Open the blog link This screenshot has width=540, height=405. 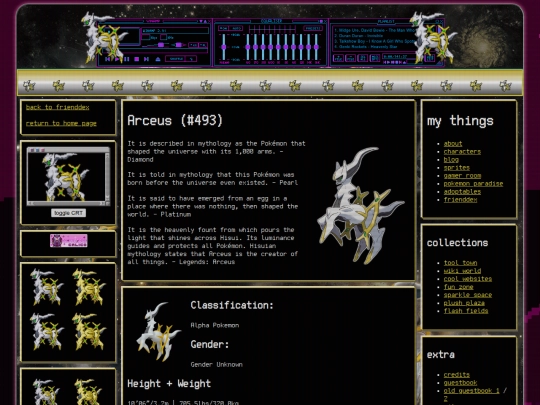(451, 159)
